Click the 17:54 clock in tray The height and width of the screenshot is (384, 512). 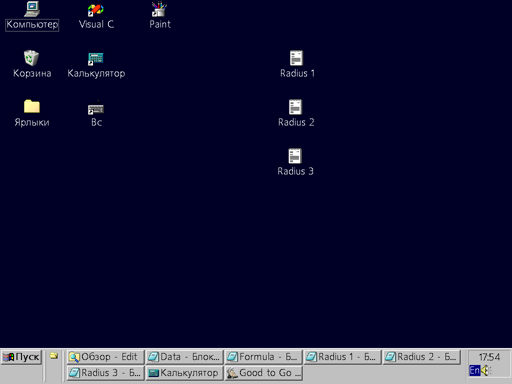coord(489,357)
